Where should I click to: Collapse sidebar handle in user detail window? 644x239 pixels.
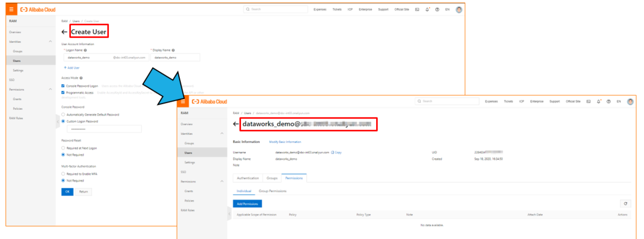pyautogui.click(x=229, y=214)
